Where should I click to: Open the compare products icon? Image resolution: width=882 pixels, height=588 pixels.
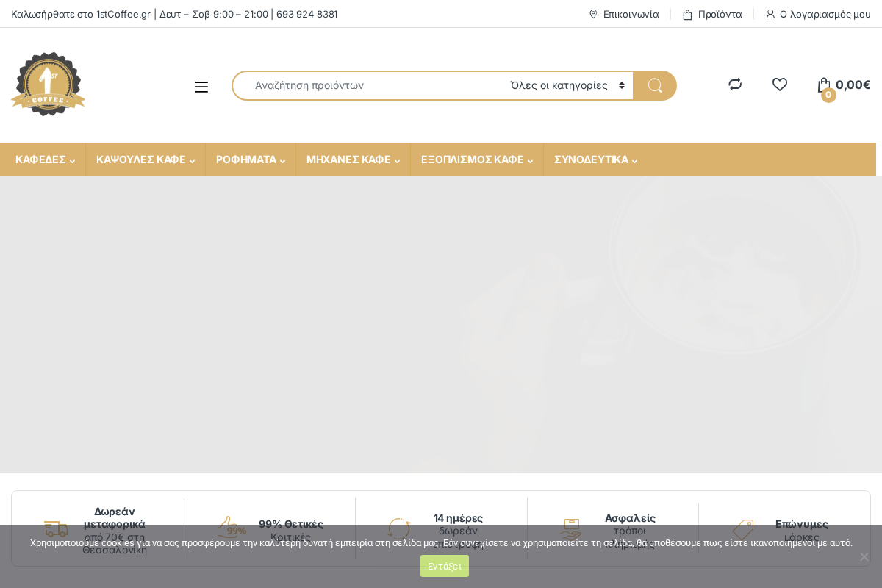(735, 85)
